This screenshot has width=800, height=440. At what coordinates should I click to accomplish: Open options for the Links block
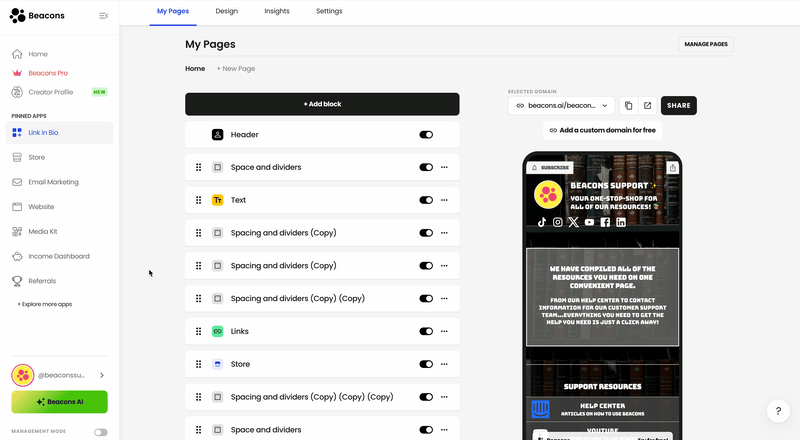point(444,331)
